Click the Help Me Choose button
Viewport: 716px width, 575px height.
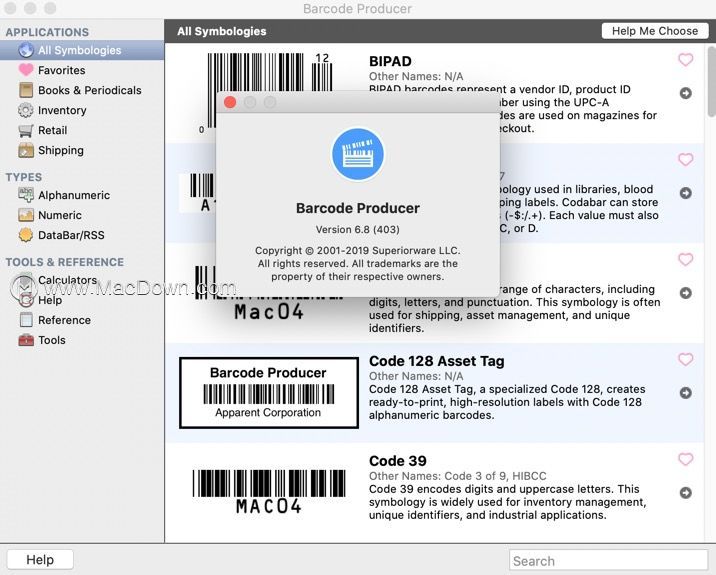coord(654,31)
